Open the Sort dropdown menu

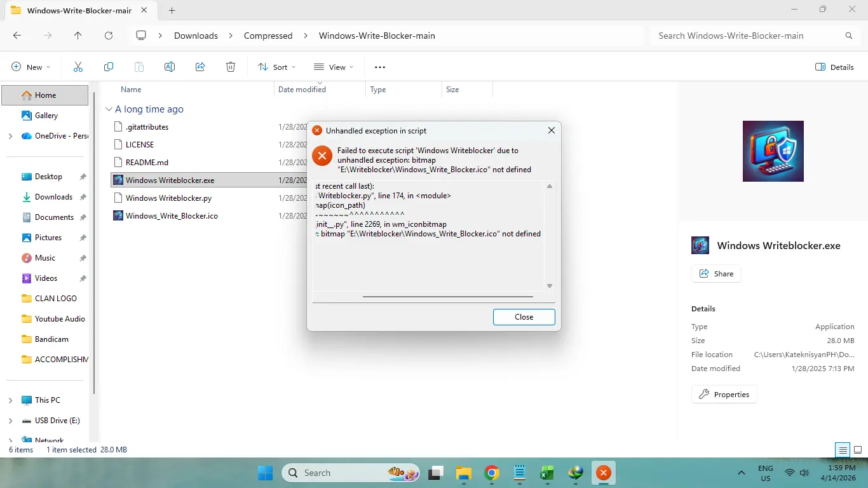click(277, 67)
